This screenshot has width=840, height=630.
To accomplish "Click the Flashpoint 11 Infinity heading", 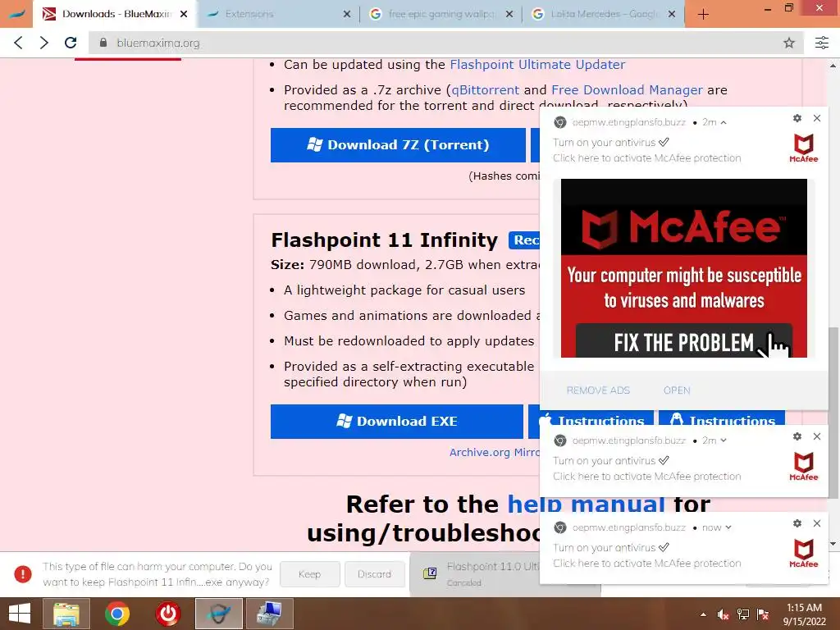I will tap(384, 240).
